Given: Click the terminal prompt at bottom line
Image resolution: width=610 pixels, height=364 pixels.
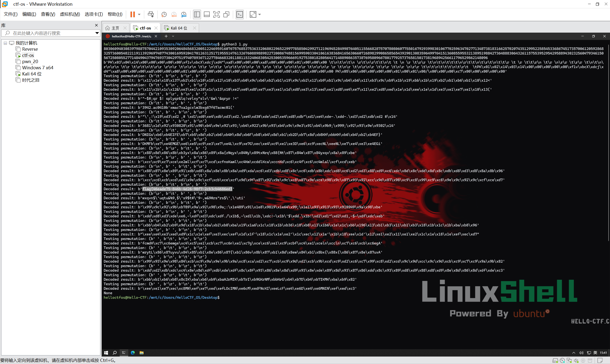Looking at the screenshot, I should (162, 298).
